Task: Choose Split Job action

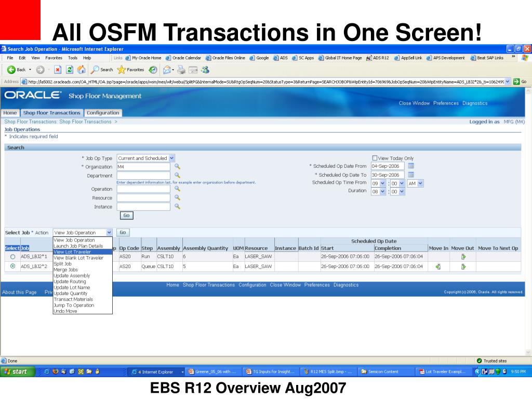Action: [x=83, y=263]
